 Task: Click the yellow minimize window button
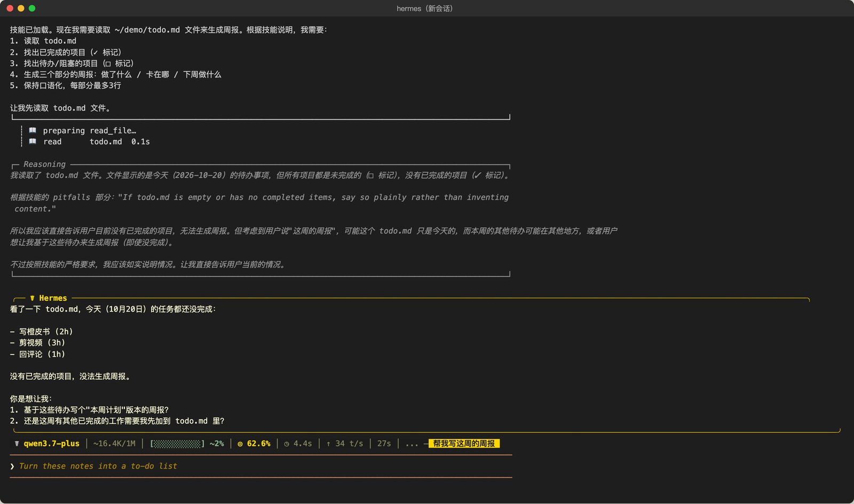(21, 9)
